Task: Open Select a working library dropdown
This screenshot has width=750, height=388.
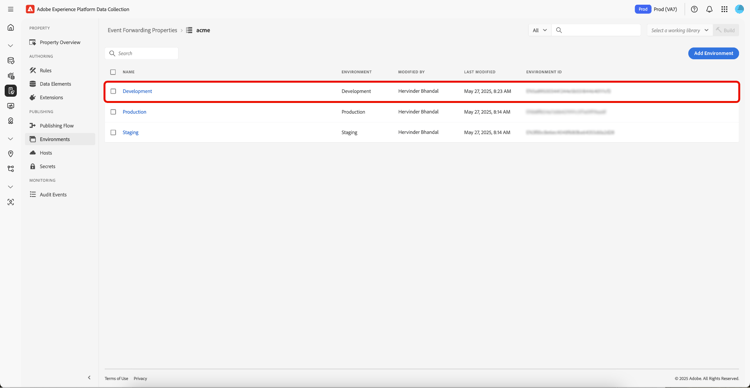Action: (x=679, y=30)
